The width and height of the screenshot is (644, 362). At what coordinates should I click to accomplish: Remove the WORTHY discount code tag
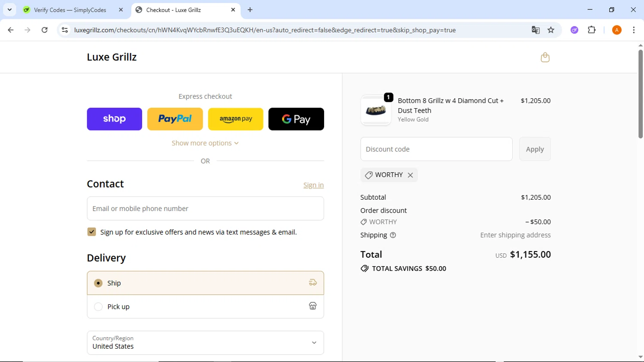tap(410, 175)
